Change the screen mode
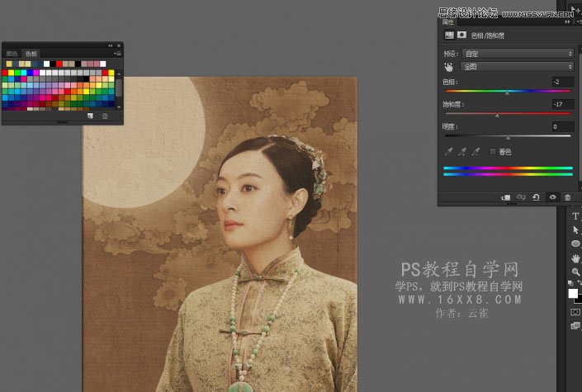Viewport: 582px width, 392px height. point(575,325)
